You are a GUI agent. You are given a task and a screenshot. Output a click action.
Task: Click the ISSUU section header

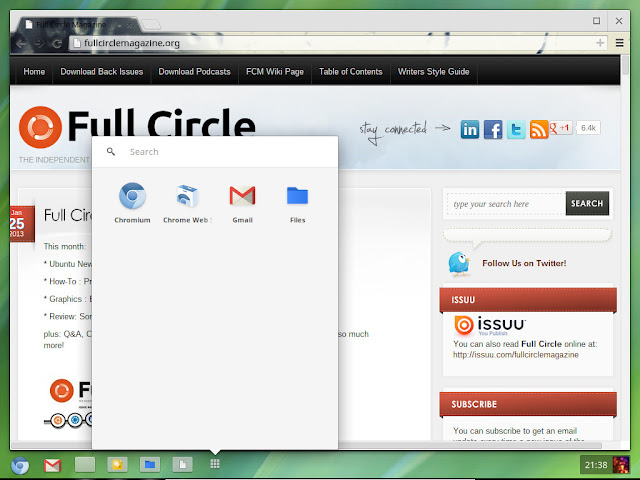[528, 300]
